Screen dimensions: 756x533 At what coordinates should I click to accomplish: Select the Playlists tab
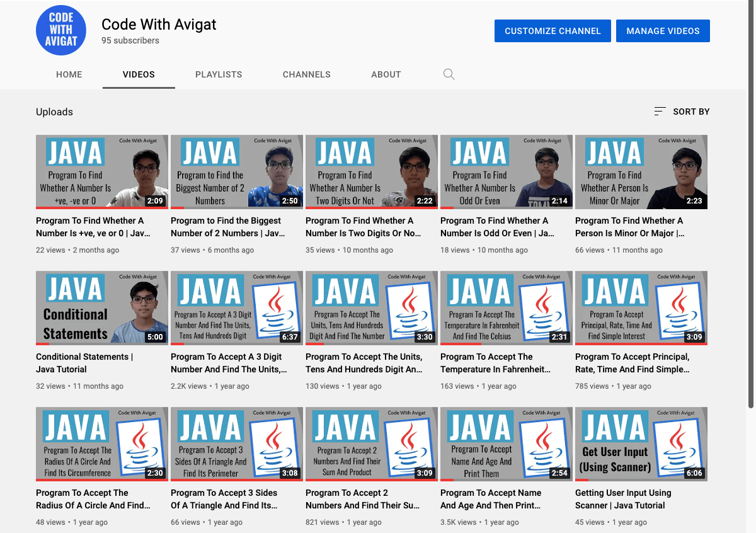tap(219, 74)
